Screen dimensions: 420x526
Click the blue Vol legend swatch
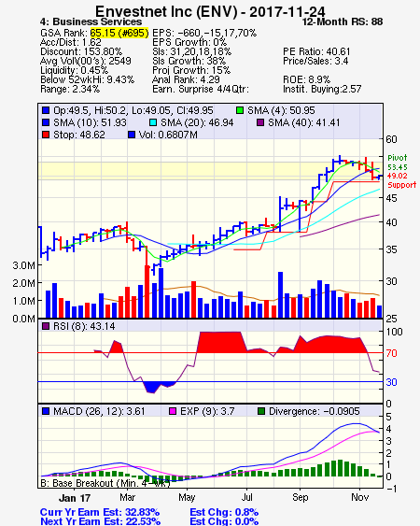click(132, 135)
